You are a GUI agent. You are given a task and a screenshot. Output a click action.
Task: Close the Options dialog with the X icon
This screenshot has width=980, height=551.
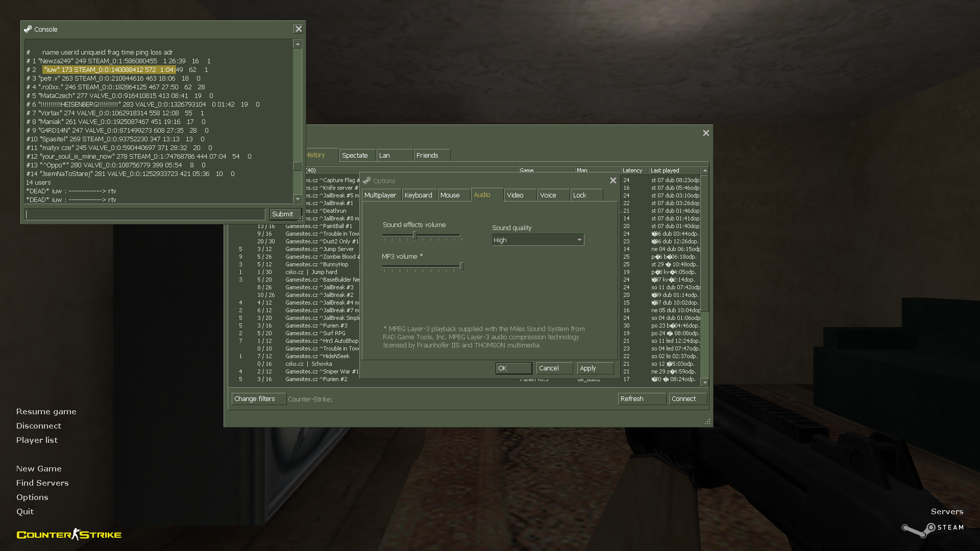613,181
